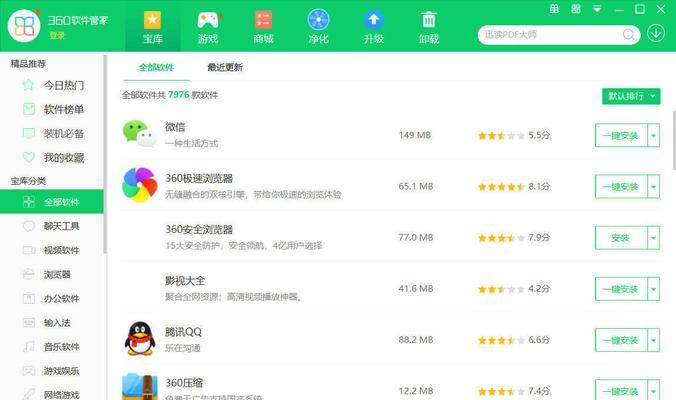Click 安装 for 360安全浏览器
The image size is (676, 400).
(x=621, y=238)
